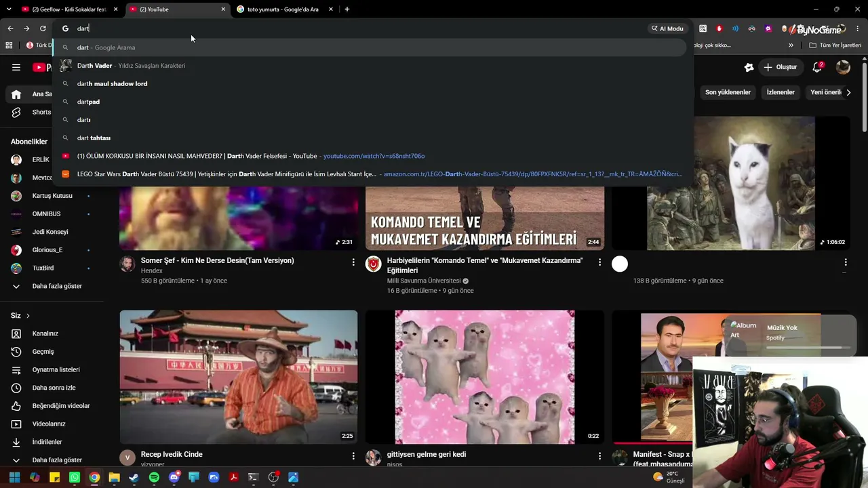
Task: Open the red hand ad-blocker extension
Action: 719,28
